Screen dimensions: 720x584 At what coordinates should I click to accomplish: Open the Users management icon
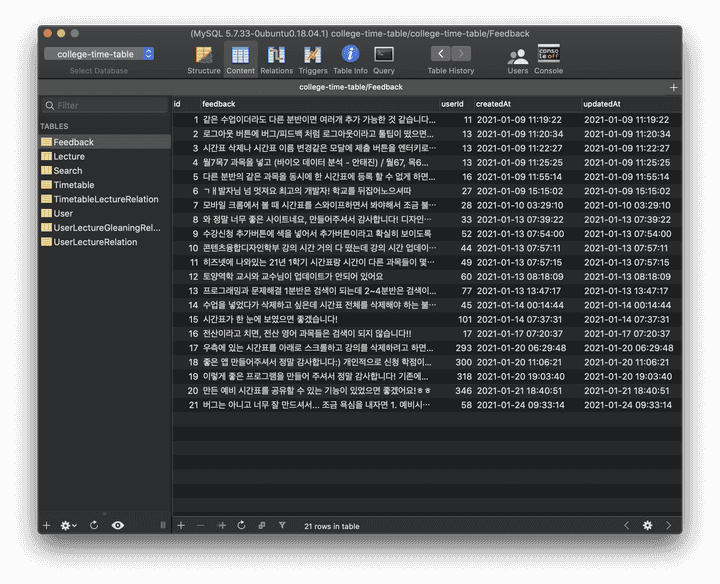517,58
